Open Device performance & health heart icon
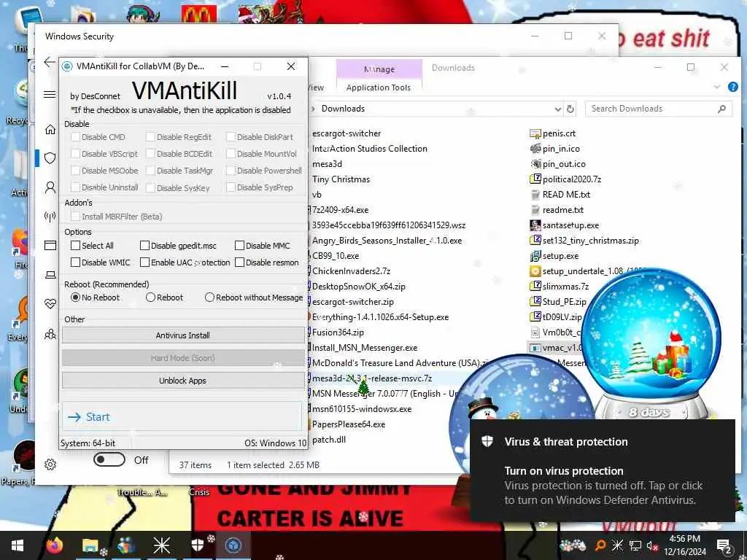Image resolution: width=747 pixels, height=560 pixels. [x=50, y=304]
